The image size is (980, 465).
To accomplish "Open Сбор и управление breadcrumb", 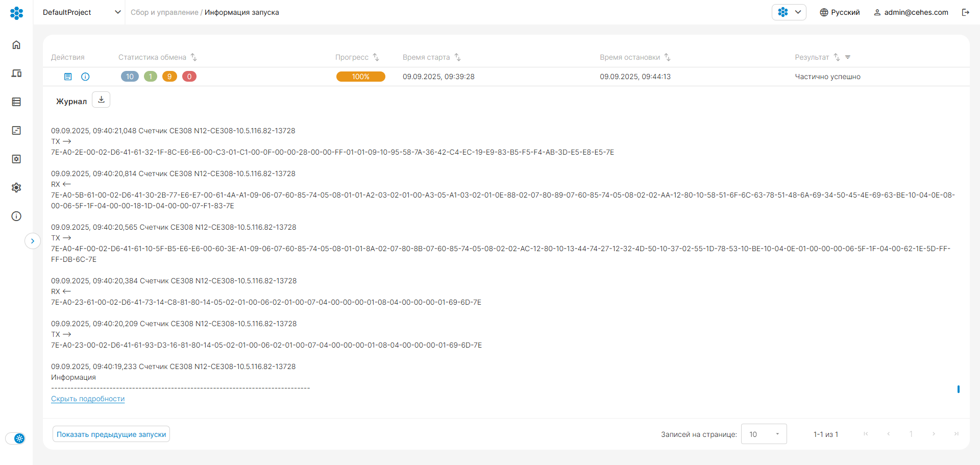I will 164,12.
